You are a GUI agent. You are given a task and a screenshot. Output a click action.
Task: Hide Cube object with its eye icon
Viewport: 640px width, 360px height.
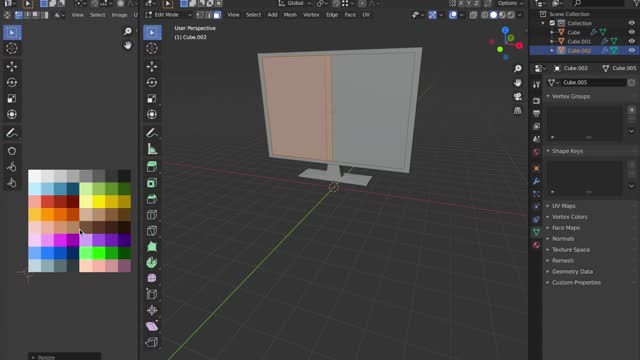(x=631, y=32)
